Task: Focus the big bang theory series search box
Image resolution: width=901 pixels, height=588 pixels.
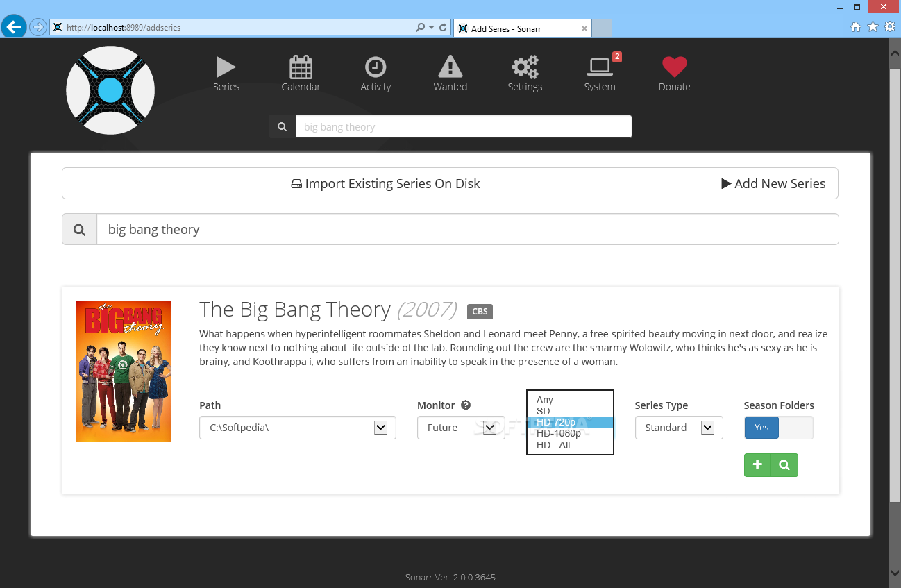Action: [x=467, y=229]
